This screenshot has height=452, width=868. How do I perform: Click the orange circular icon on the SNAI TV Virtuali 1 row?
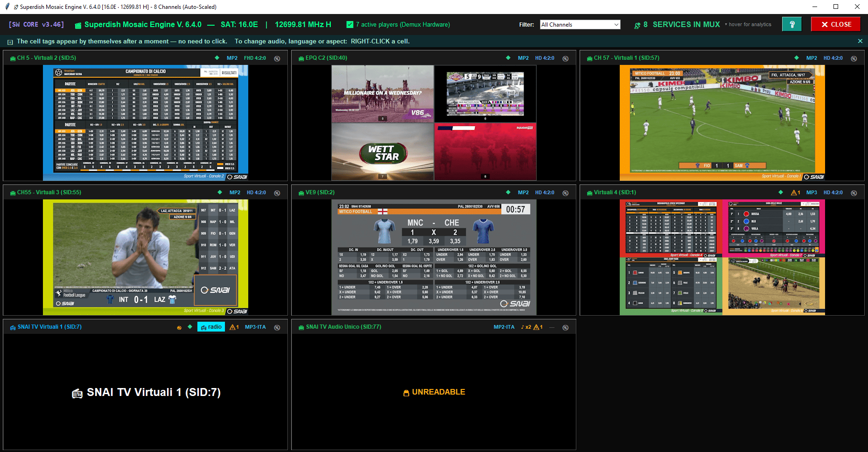coord(179,327)
